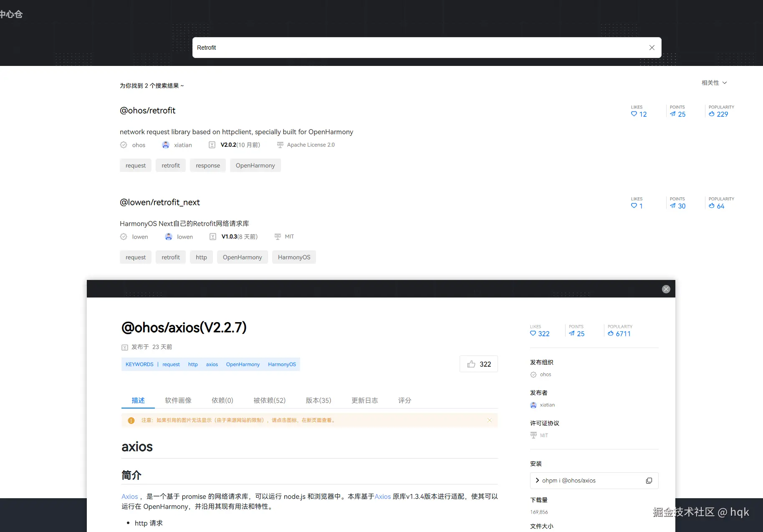Click the V1.0.3 version text
The height and width of the screenshot is (532, 763).
coord(229,237)
